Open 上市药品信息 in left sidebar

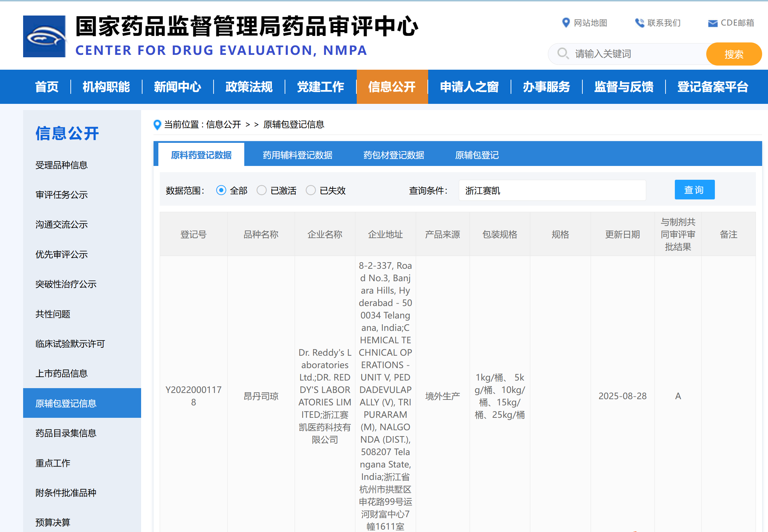click(61, 373)
